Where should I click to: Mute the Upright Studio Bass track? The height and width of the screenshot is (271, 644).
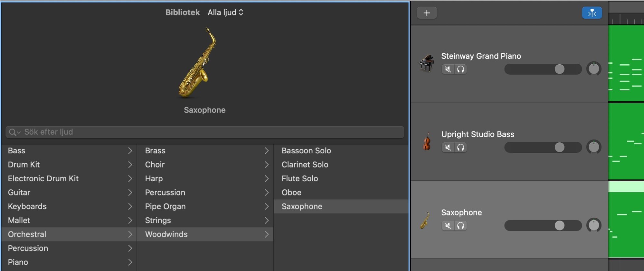point(447,148)
